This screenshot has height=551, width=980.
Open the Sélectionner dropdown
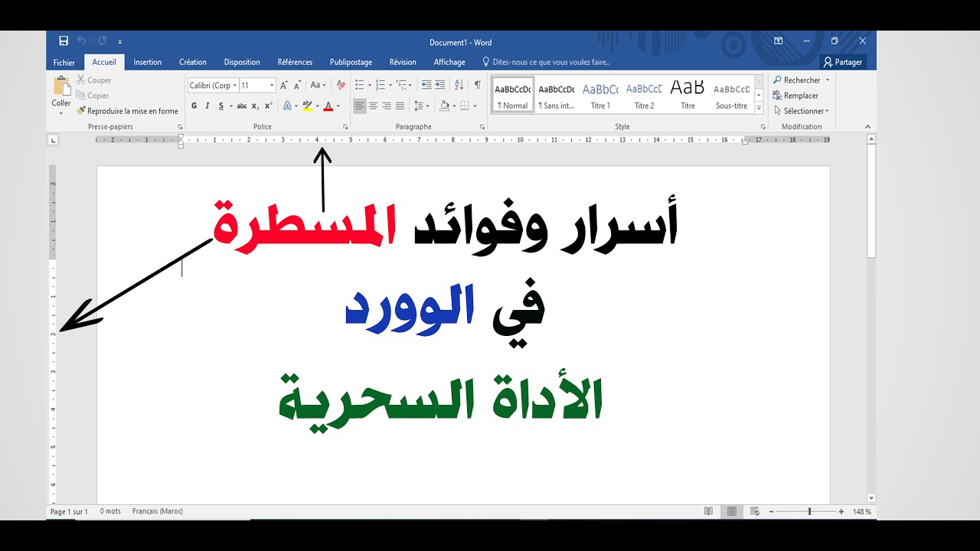coord(801,111)
